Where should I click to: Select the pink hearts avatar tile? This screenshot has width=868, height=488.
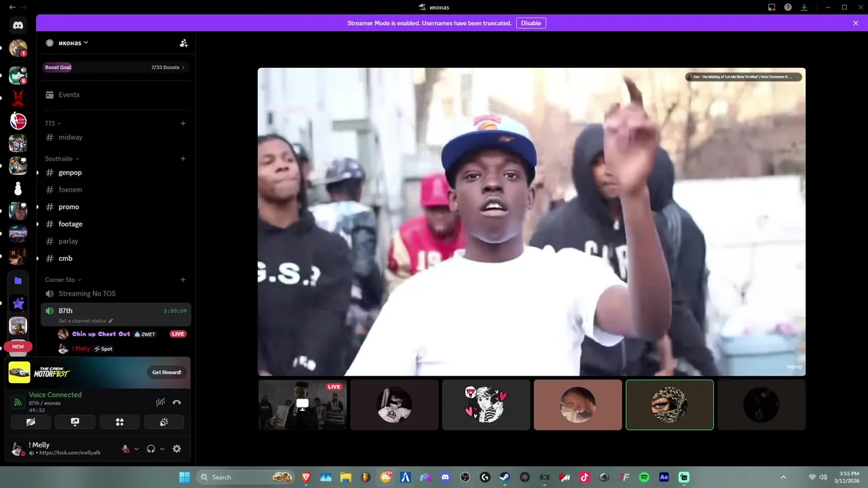point(486,405)
